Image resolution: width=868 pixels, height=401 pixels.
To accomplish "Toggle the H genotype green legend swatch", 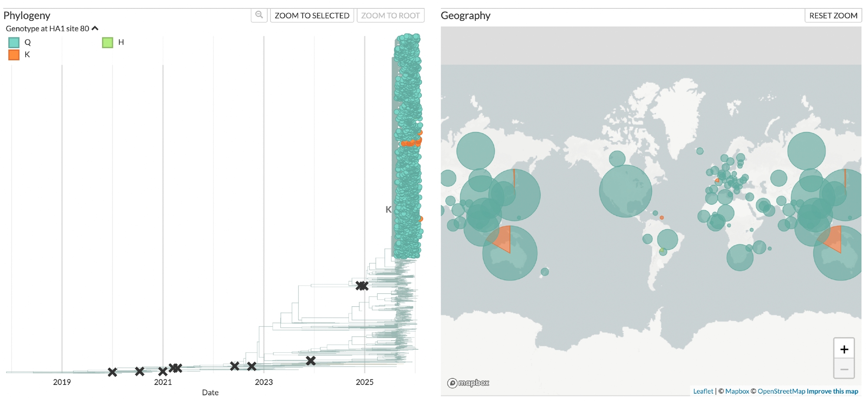I will [108, 43].
